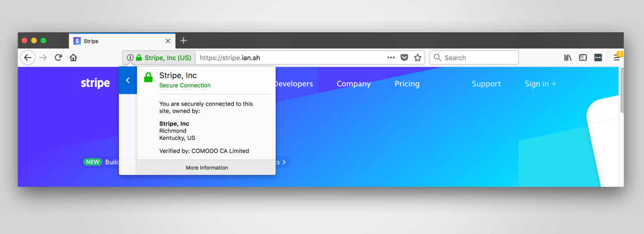
Task: Click the extension icon beside the sidebar button
Action: [598, 58]
